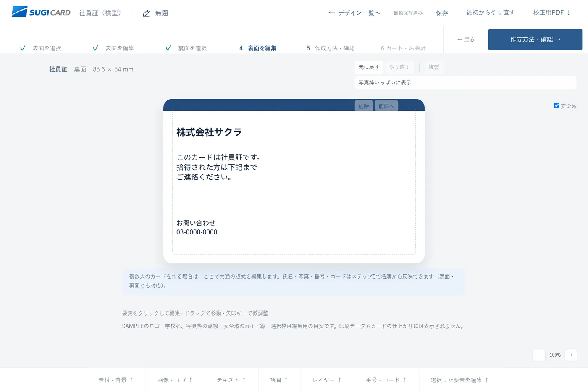588x392 pixels.
Task: Expand the 番号・コード panel
Action: (x=386, y=380)
